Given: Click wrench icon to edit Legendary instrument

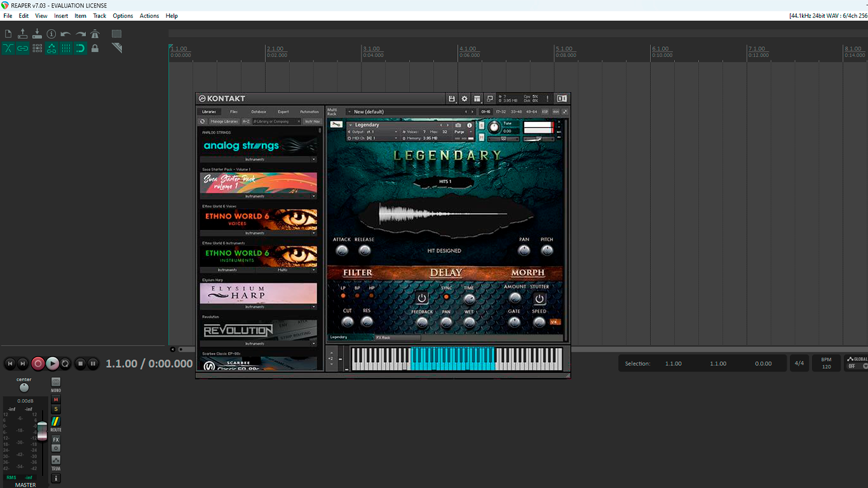Looking at the screenshot, I should tap(336, 125).
